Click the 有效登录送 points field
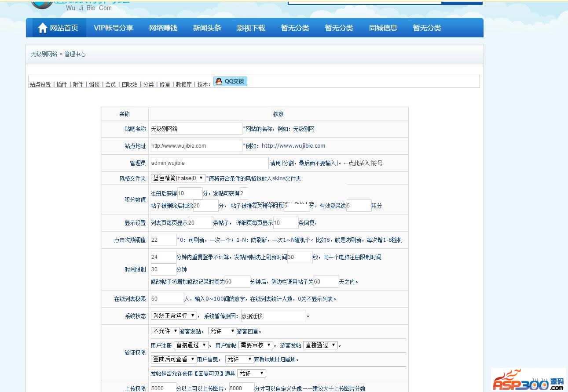 pos(359,206)
